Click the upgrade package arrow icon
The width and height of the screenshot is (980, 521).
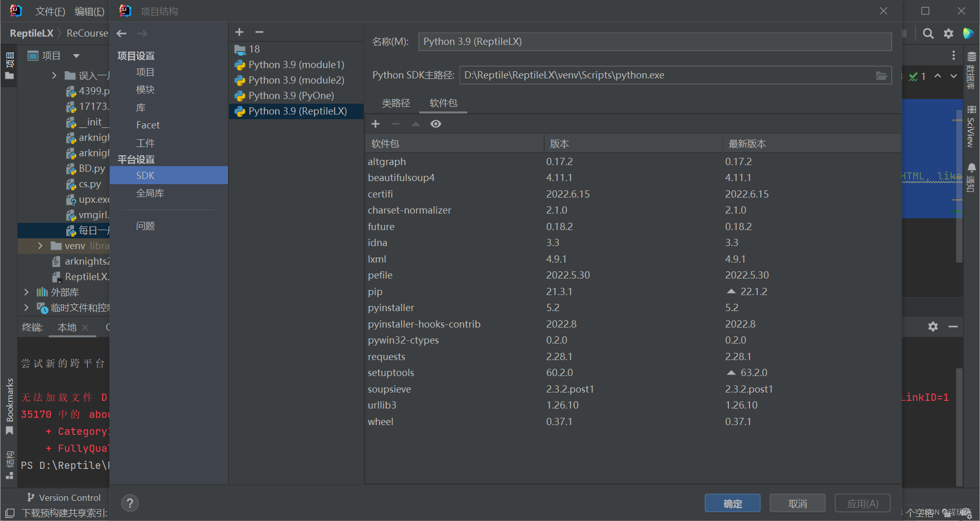(416, 124)
